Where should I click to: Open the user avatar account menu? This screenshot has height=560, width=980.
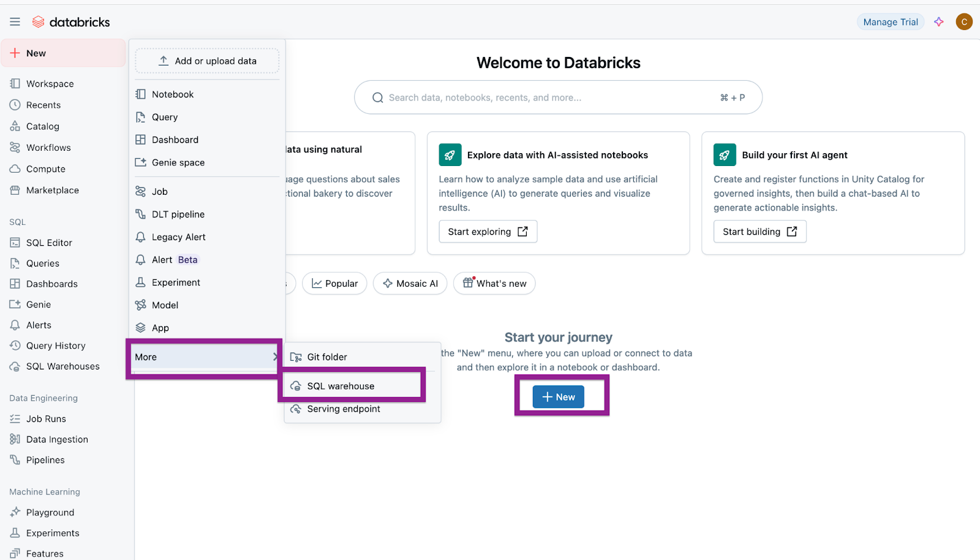coord(964,22)
